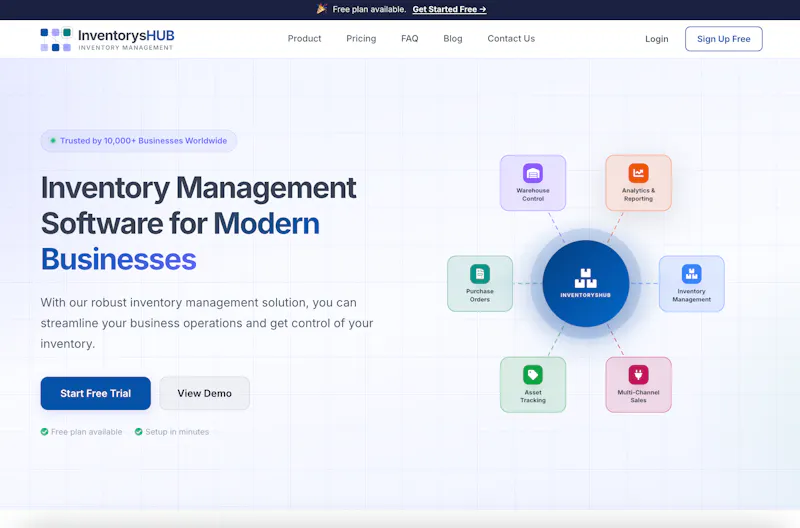
Task: Click the View Demo button
Action: 204,393
